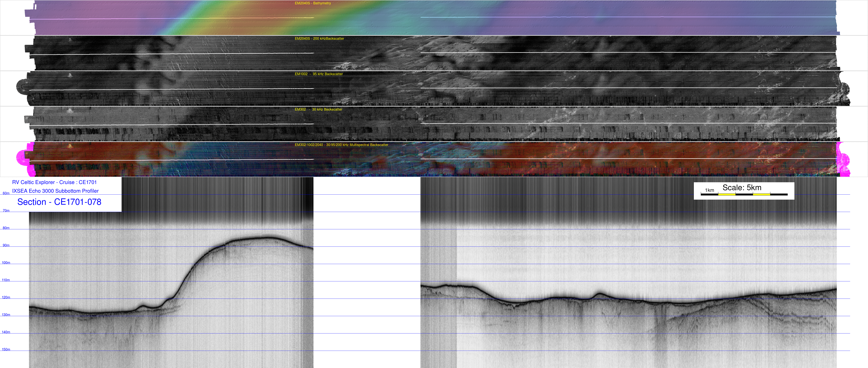This screenshot has height=368, width=868.
Task: Click the 130m depth marker
Action: point(6,315)
